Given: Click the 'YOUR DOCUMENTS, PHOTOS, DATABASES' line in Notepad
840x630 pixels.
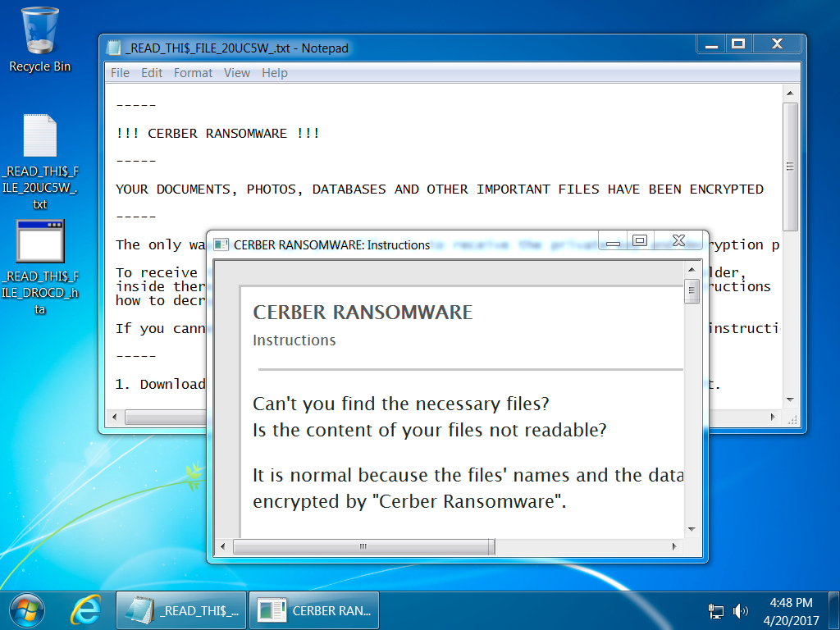Looking at the screenshot, I should 440,189.
